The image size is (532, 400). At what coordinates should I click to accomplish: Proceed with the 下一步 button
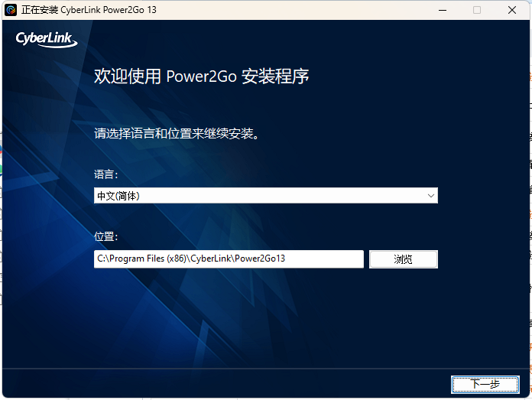coord(485,384)
